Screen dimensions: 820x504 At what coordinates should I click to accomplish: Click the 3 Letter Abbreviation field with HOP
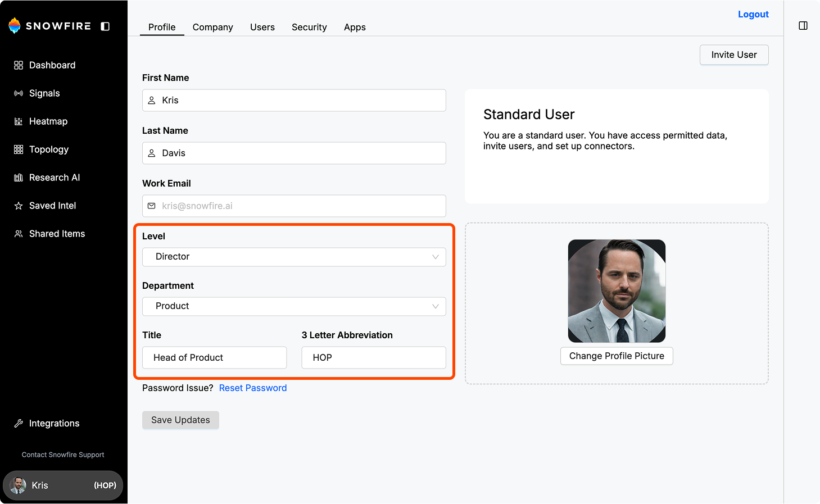point(374,358)
